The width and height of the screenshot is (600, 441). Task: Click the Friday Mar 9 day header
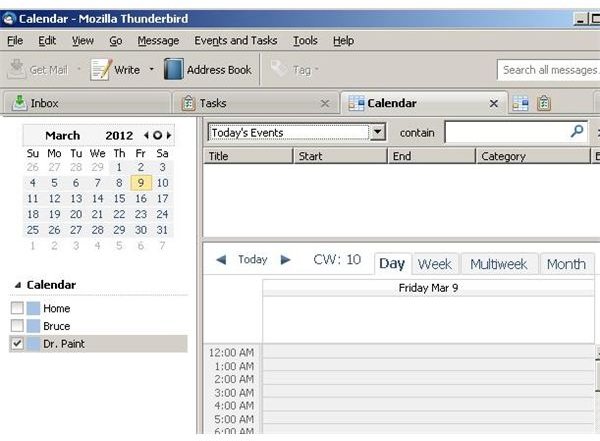pos(428,288)
